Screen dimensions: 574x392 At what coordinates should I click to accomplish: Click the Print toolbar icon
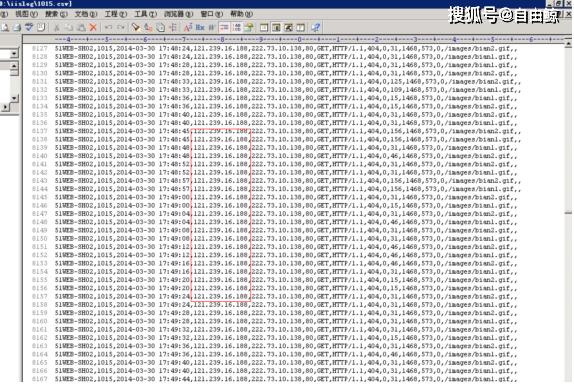(x=17, y=27)
